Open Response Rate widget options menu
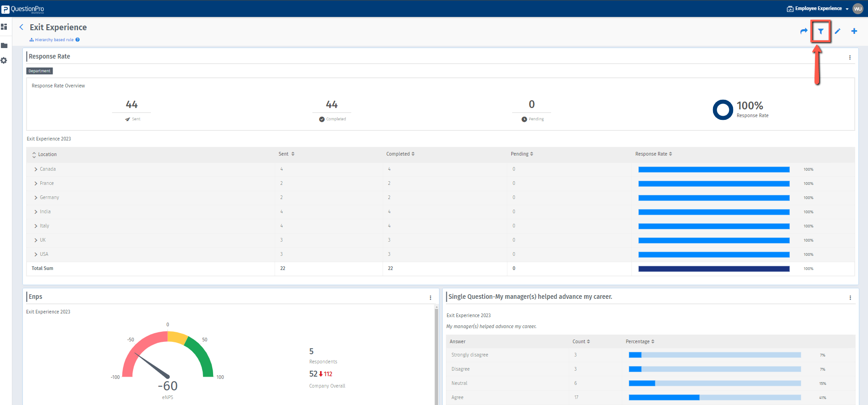The image size is (868, 405). pos(850,58)
